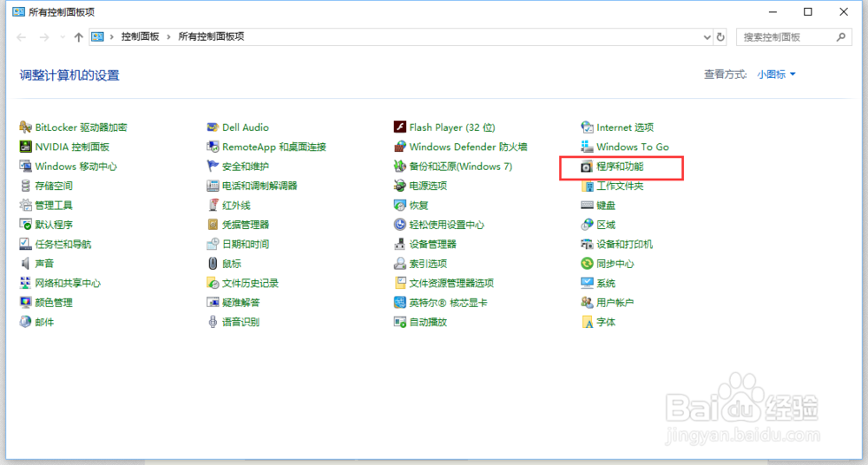Viewport: 868px width, 465px height.
Task: Expand address bar history dropdown arrow
Action: tap(707, 37)
